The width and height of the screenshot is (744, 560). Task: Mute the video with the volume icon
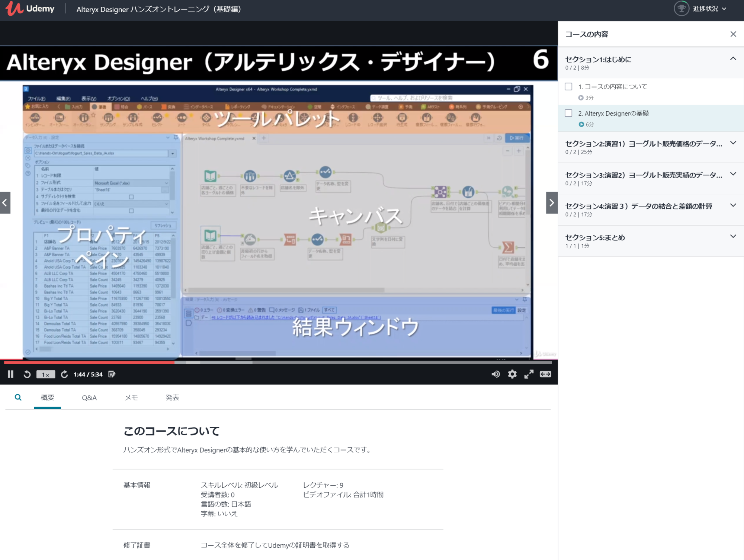[496, 374]
